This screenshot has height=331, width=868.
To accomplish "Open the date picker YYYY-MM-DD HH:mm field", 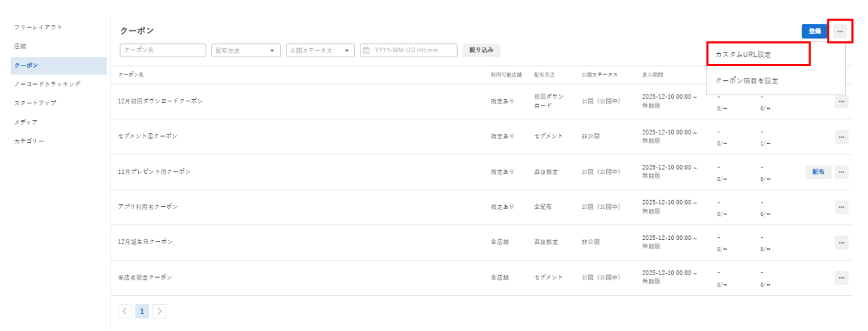I will (409, 50).
